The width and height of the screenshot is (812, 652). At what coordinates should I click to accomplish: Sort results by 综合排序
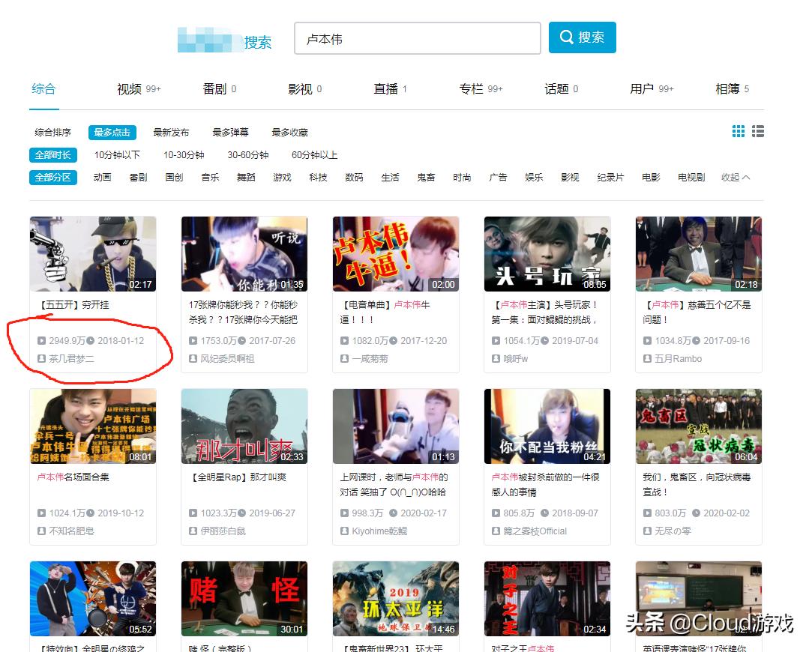tap(52, 133)
